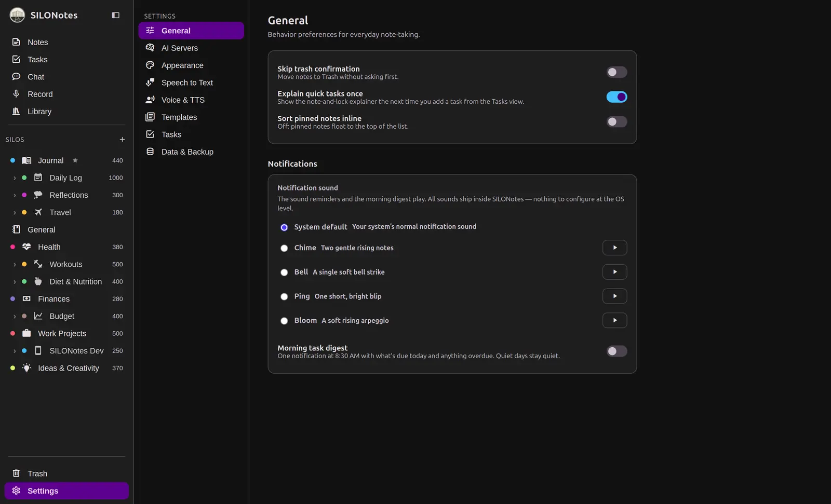Select the Ping sound radio button

(284, 297)
